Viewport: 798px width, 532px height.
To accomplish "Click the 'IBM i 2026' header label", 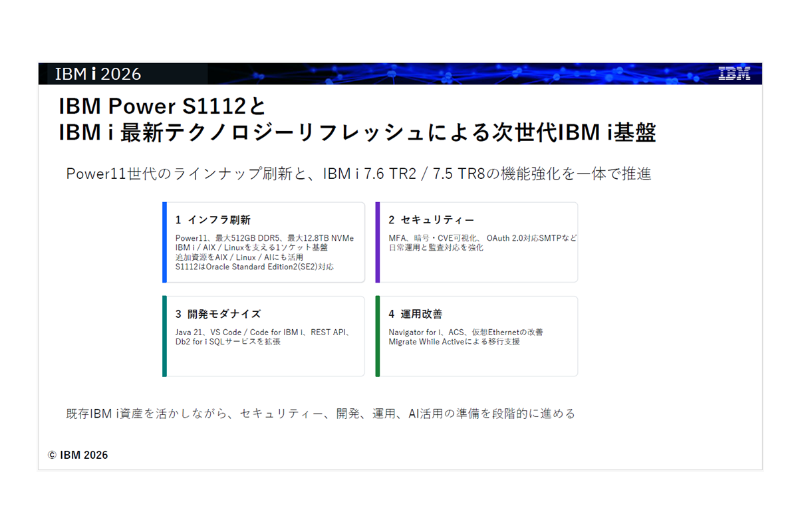I will (98, 74).
